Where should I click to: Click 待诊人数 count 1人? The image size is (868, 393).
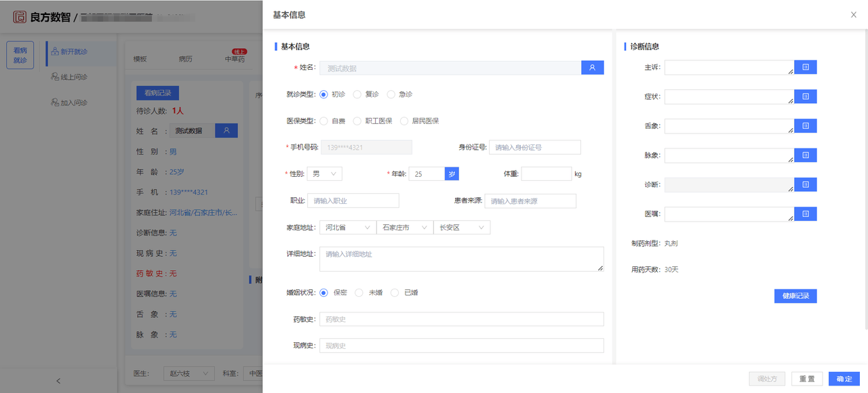[178, 111]
